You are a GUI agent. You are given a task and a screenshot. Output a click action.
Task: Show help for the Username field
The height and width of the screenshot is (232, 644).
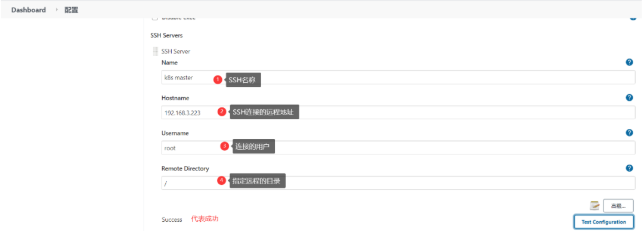(x=629, y=132)
